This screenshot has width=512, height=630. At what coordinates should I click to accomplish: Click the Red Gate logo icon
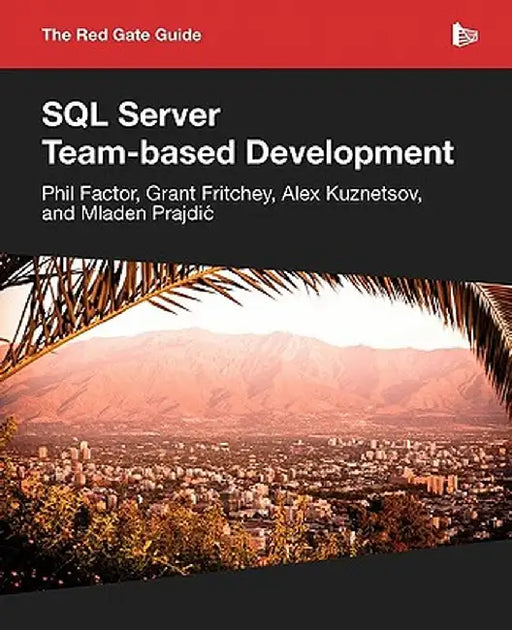[465, 35]
